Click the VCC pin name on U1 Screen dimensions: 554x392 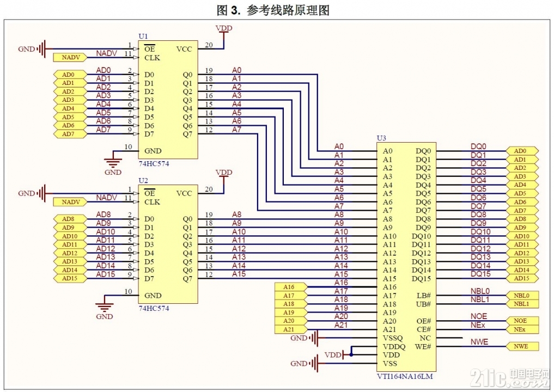(x=184, y=49)
